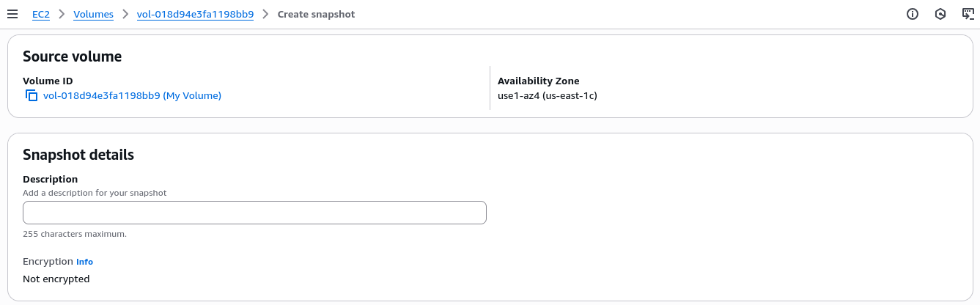The width and height of the screenshot is (980, 305).
Task: Click the hexagon preferences icon
Action: (x=940, y=14)
